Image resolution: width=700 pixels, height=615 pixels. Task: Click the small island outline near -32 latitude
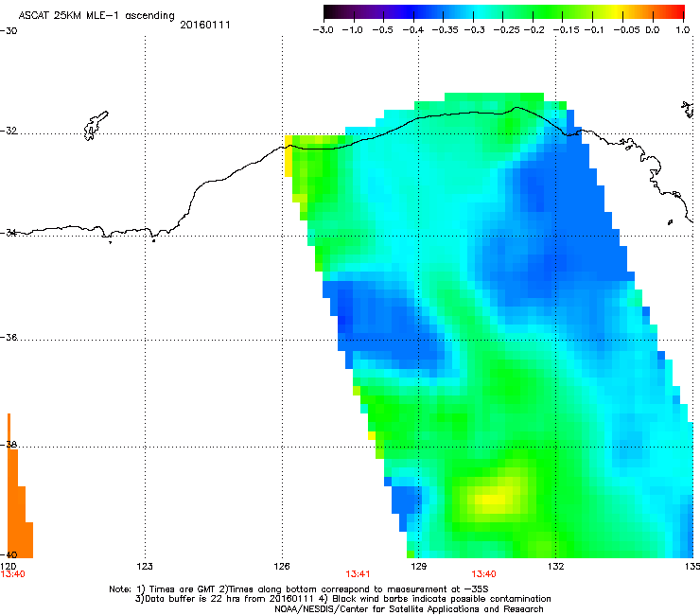(x=96, y=126)
